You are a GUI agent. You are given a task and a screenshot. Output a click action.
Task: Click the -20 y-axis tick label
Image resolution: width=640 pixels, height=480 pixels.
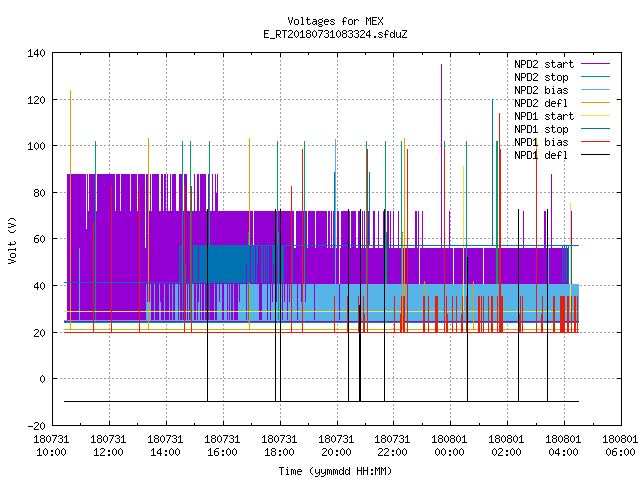click(37, 426)
